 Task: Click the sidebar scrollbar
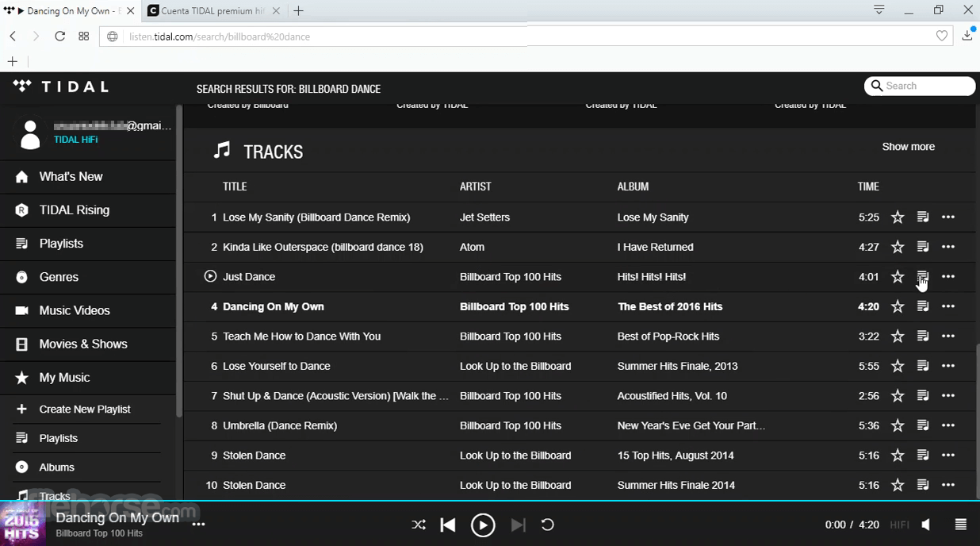[179, 262]
